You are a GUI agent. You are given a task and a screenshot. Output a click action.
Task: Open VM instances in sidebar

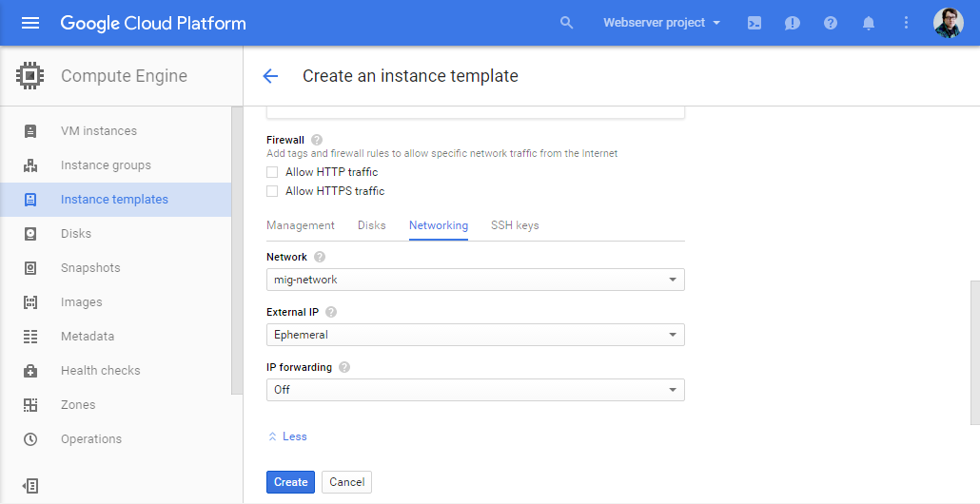tap(99, 131)
